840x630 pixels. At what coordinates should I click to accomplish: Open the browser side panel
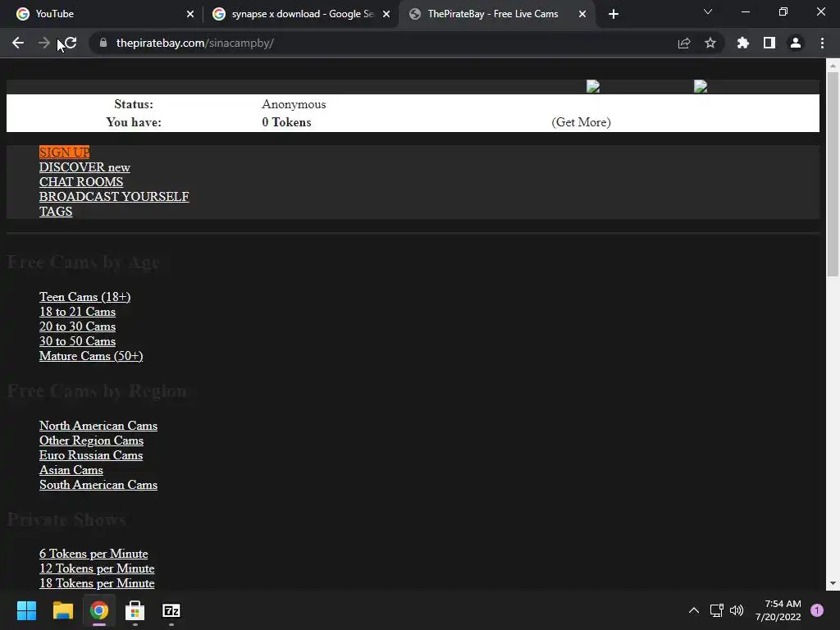[769, 43]
